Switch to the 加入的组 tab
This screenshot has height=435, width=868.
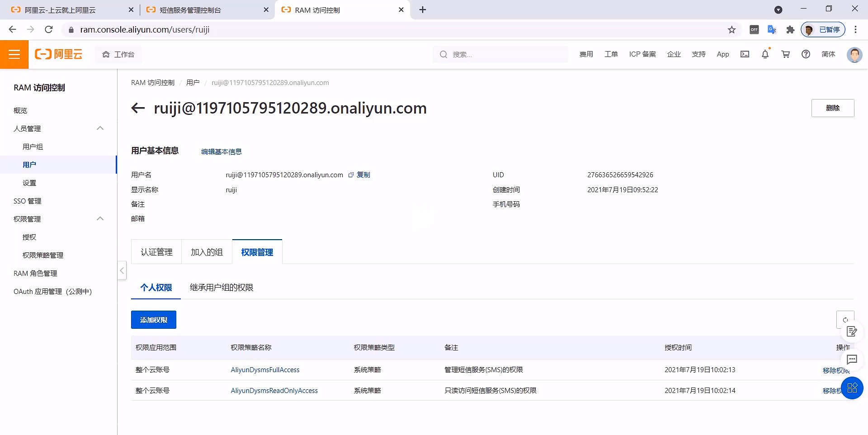[x=207, y=252]
